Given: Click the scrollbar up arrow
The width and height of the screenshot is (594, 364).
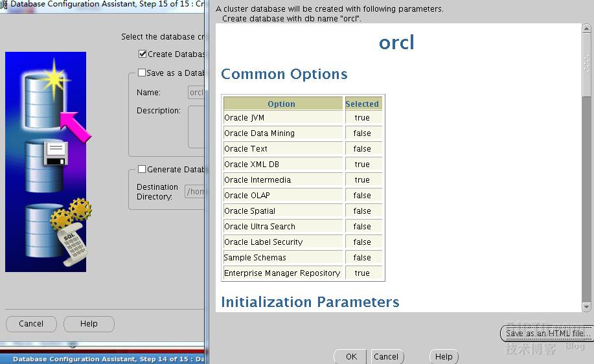Looking at the screenshot, I should tap(586, 28).
